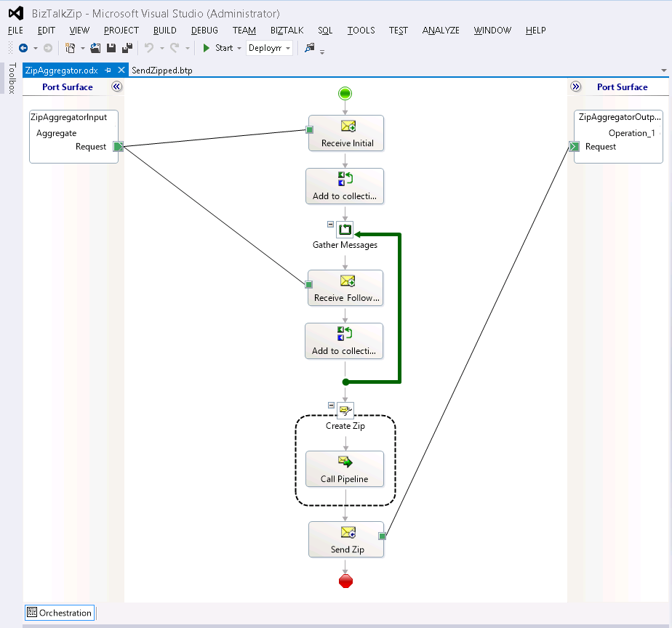
Task: Open the Redo history dropdown arrow
Action: [188, 49]
